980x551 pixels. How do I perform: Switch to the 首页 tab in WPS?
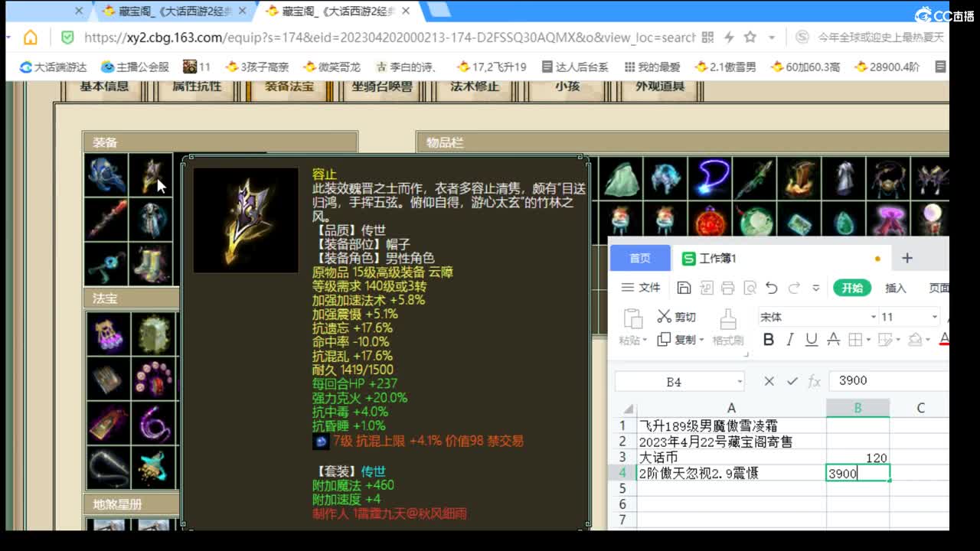(x=640, y=259)
